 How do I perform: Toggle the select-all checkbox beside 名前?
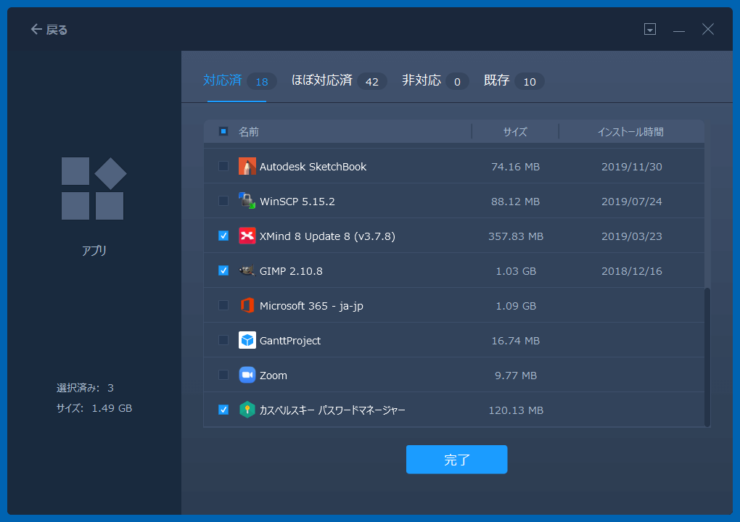pyautogui.click(x=223, y=131)
